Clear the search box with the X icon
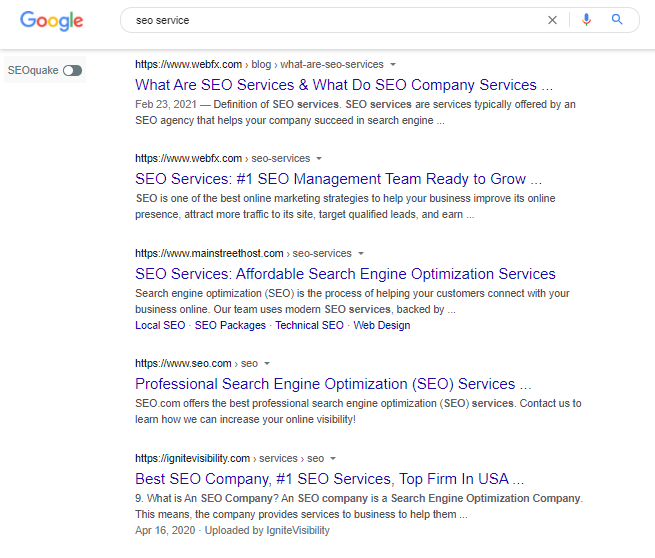The height and width of the screenshot is (558, 655). (552, 20)
